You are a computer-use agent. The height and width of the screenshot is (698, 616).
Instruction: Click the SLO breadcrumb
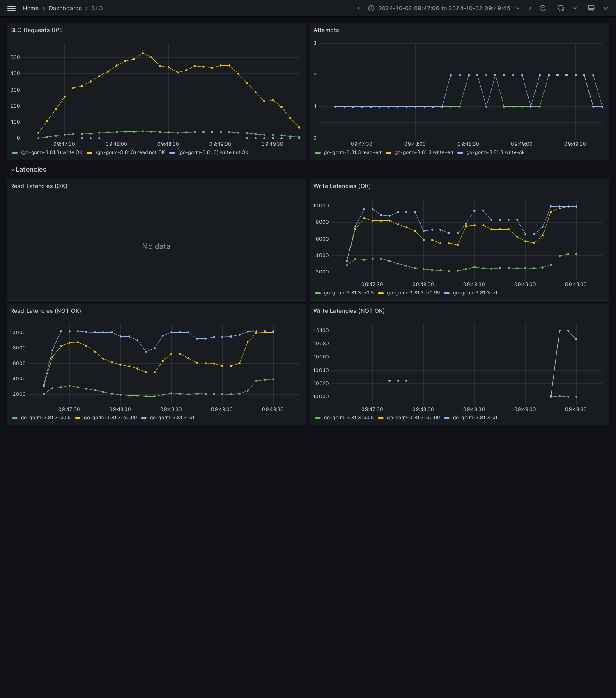97,8
